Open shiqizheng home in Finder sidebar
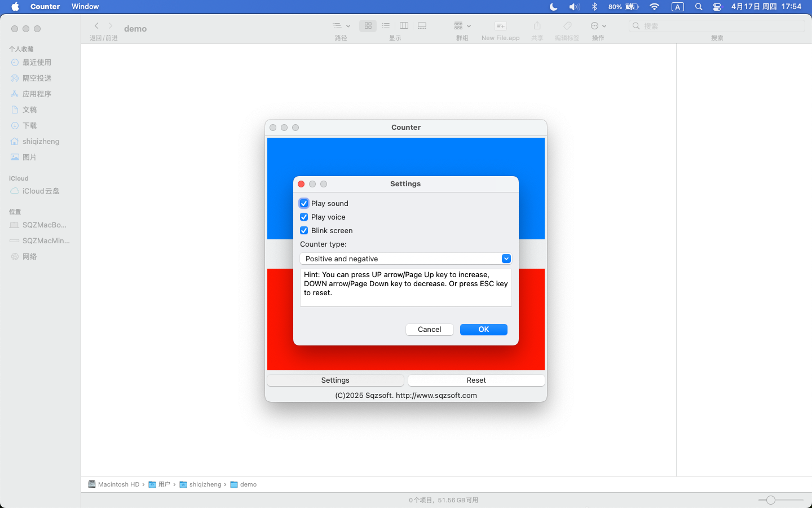Image resolution: width=812 pixels, height=508 pixels. pyautogui.click(x=40, y=142)
